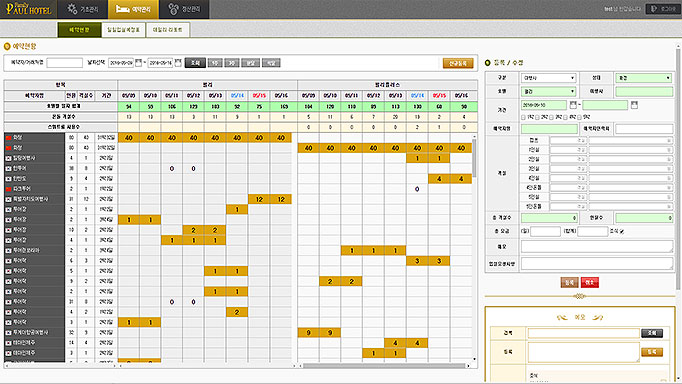Click the Paul Hotel logo
The width and height of the screenshot is (682, 384).
tap(29, 9)
